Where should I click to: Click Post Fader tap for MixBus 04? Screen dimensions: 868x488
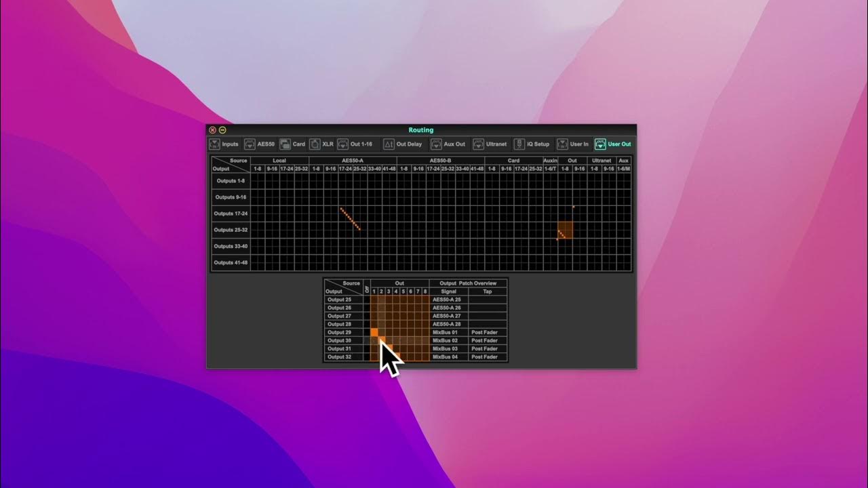click(x=488, y=357)
